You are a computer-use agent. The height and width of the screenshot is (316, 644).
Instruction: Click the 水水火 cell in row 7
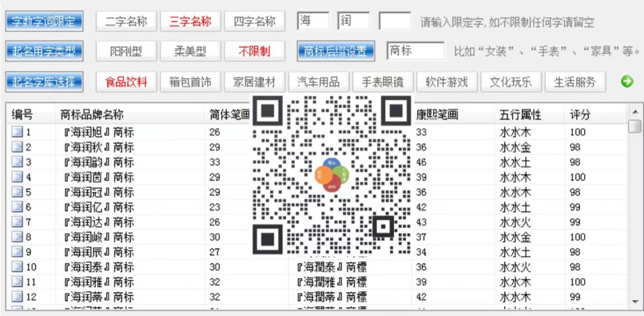click(x=515, y=222)
